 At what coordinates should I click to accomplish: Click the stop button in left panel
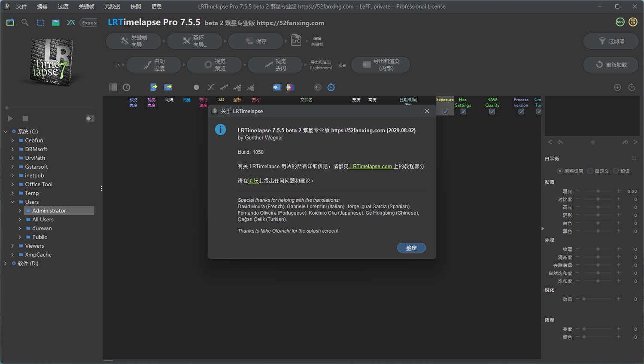click(x=25, y=118)
